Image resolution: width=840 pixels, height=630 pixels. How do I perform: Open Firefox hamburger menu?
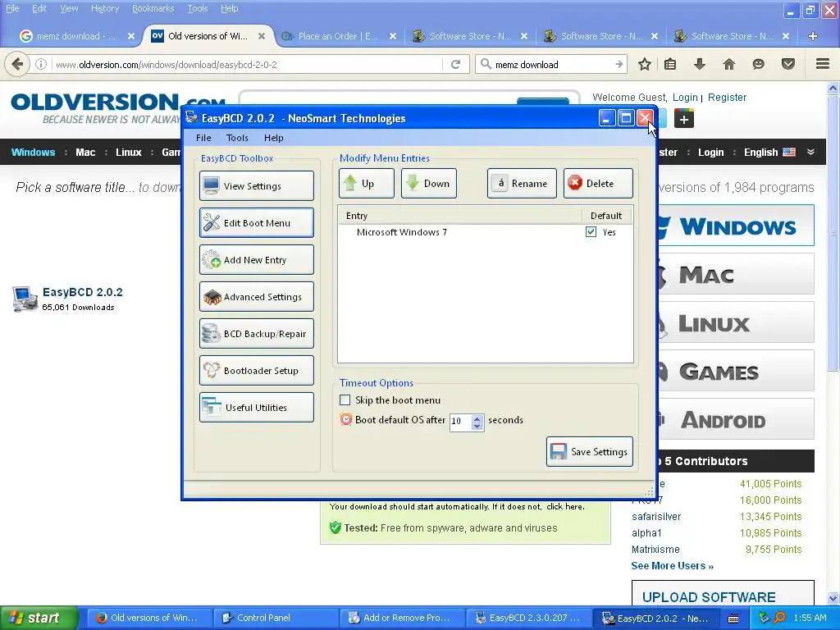click(823, 64)
